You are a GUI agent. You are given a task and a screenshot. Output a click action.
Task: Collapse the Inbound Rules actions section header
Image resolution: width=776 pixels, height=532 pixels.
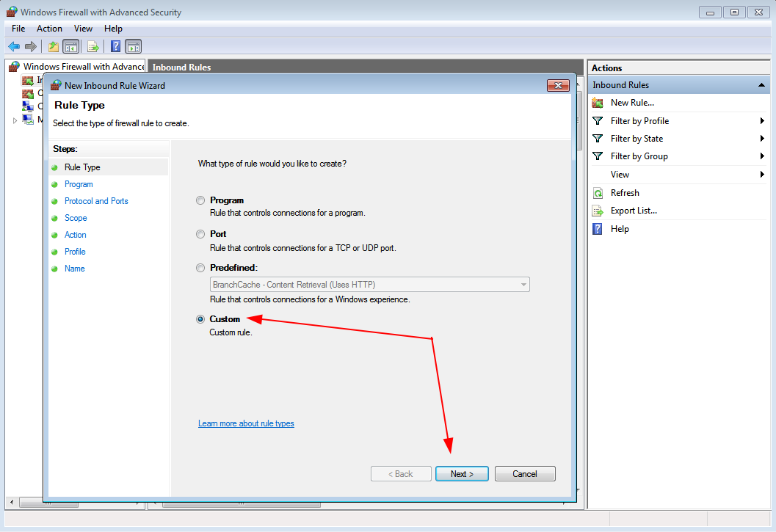coord(761,85)
